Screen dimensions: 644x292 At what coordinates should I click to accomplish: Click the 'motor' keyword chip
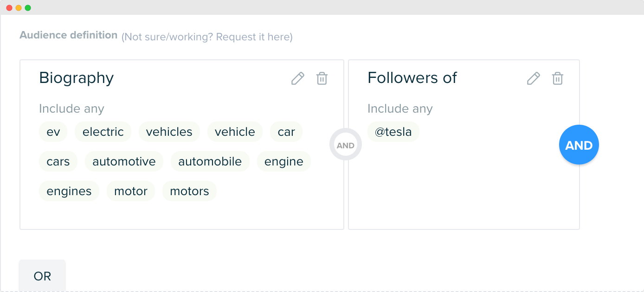[x=130, y=191]
